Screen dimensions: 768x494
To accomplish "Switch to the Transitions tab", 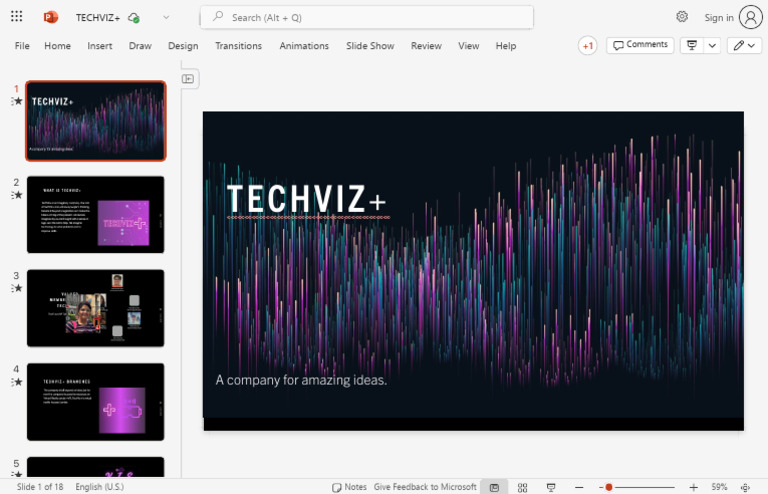I will (x=239, y=46).
